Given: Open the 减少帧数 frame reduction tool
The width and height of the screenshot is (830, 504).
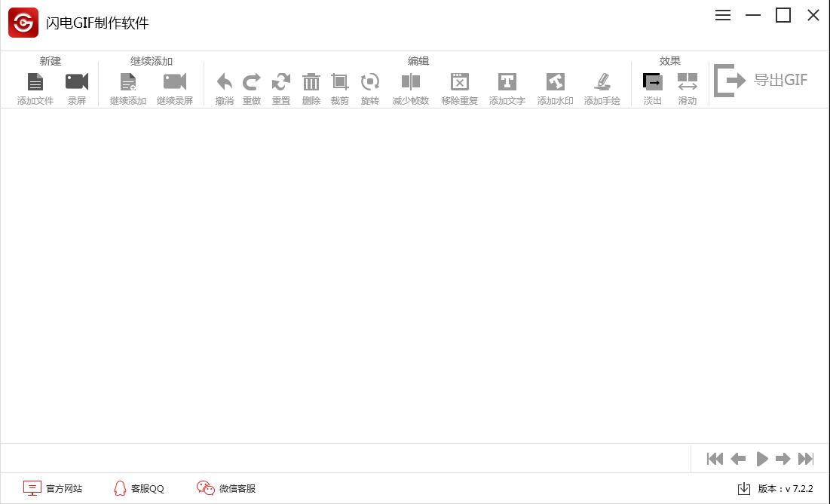Looking at the screenshot, I should (x=410, y=85).
